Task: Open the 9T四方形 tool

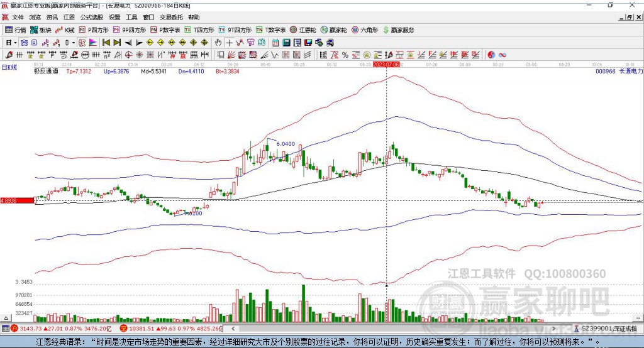Action: (x=235, y=30)
